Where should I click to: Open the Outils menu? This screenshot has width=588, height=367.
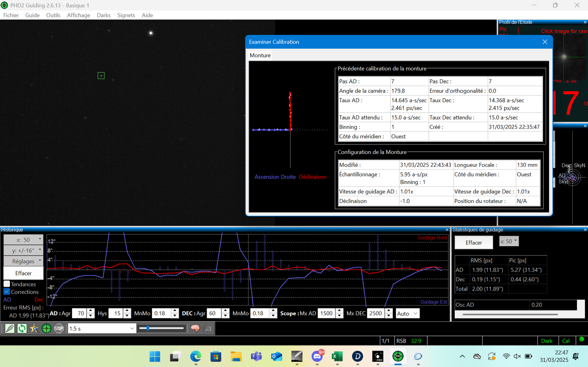pos(53,15)
